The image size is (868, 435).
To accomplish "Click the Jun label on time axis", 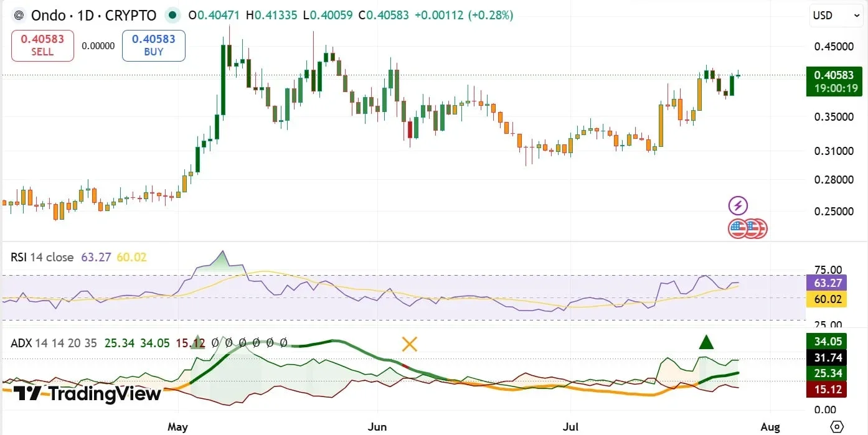I will (377, 426).
